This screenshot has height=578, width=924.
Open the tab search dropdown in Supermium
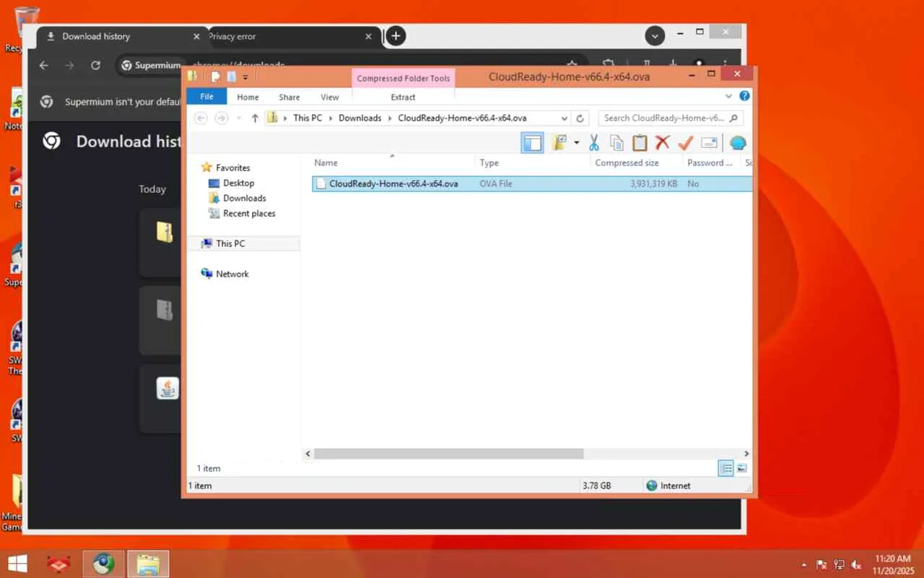(655, 35)
